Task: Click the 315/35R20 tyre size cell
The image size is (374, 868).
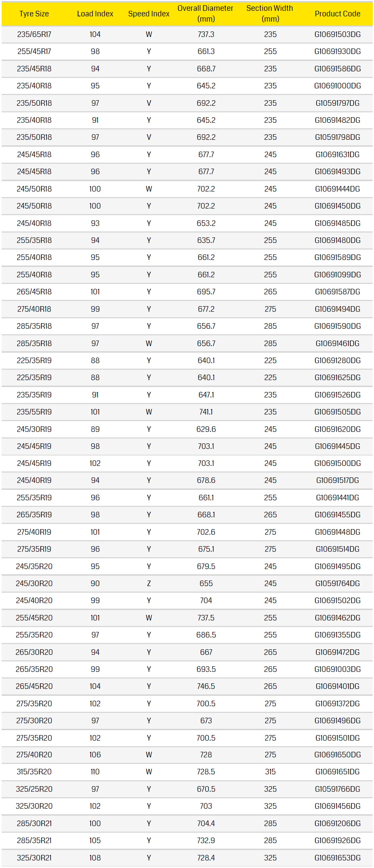Action: pos(34,772)
